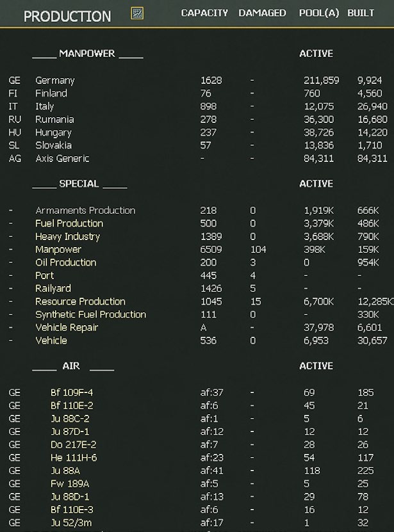Select the Ju 87D-1 aircraft row
Screen dimensions: 394x532
tap(70, 431)
